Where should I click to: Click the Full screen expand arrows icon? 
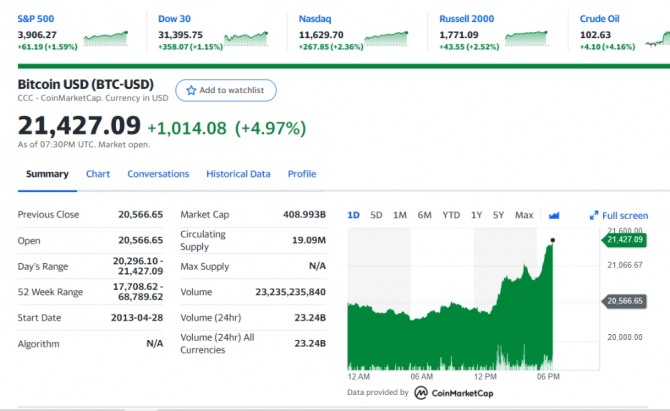click(x=594, y=215)
